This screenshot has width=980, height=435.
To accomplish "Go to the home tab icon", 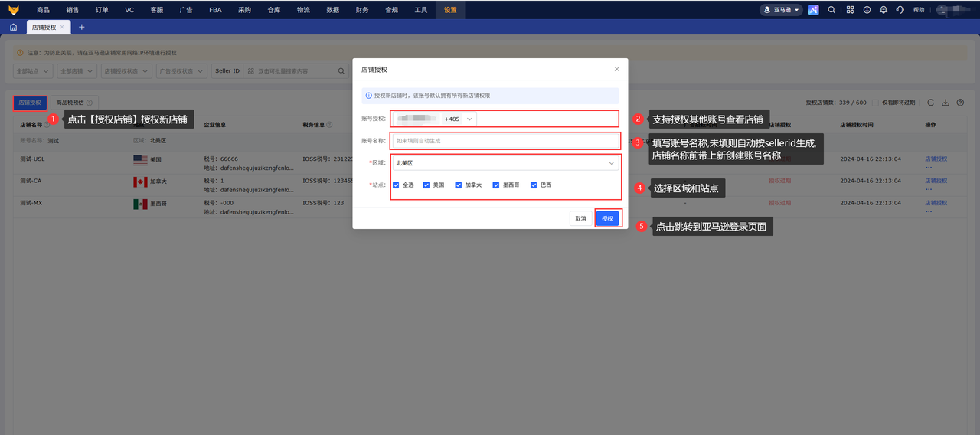I will click(x=13, y=27).
